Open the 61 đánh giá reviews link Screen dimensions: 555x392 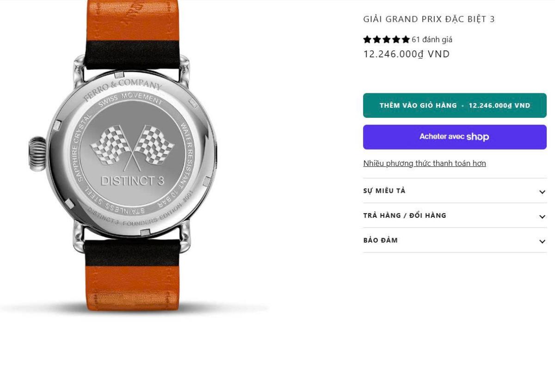[x=432, y=39]
